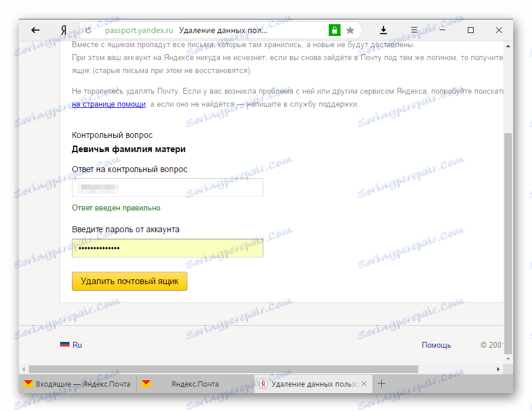Open the Ru language selector
Screen dimensions: 532x412
click(77, 345)
